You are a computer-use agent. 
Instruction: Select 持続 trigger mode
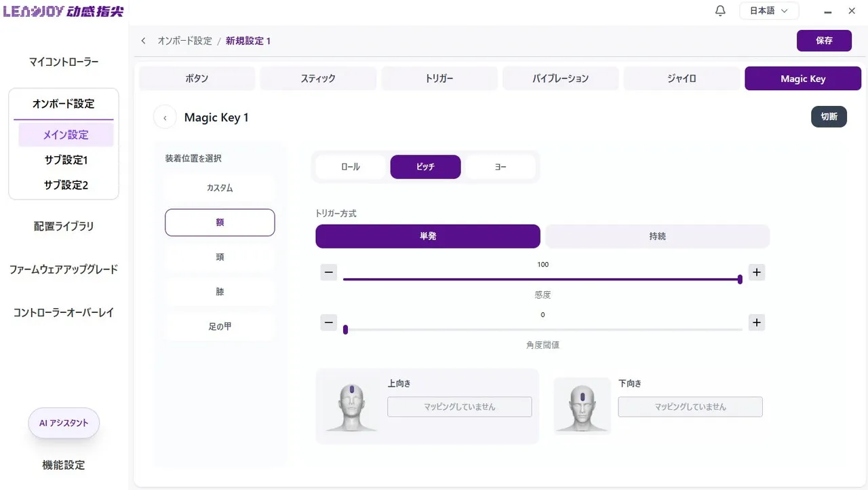(x=657, y=236)
